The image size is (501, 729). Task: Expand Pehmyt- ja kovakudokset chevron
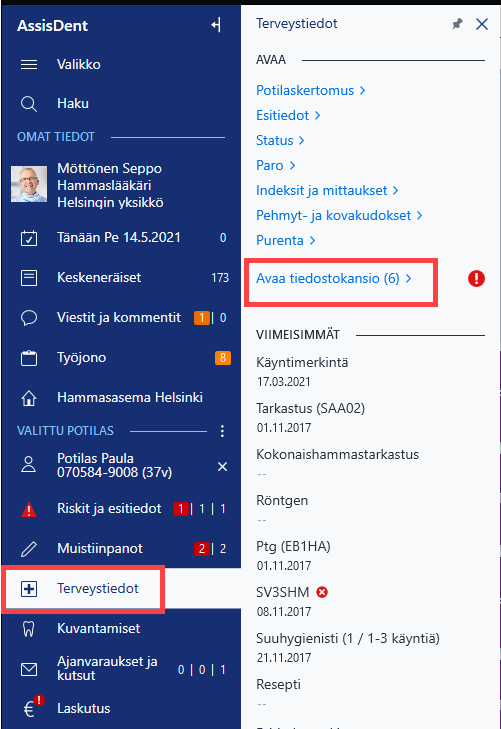pyautogui.click(x=419, y=215)
